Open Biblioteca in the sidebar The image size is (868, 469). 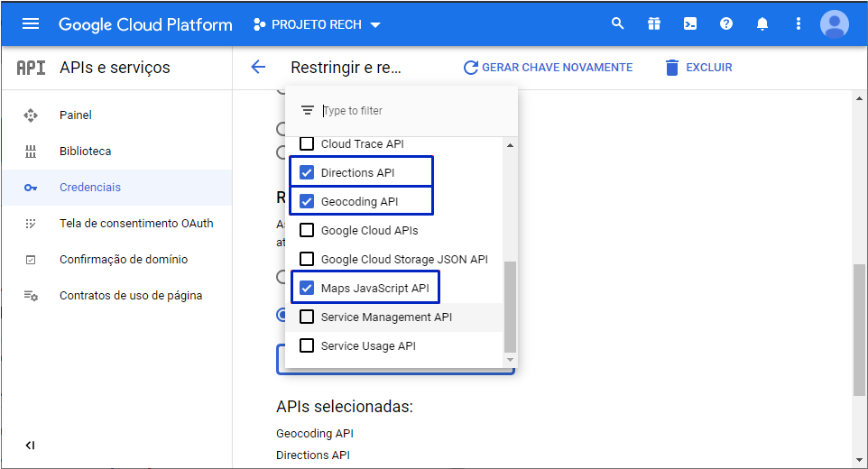pyautogui.click(x=85, y=152)
